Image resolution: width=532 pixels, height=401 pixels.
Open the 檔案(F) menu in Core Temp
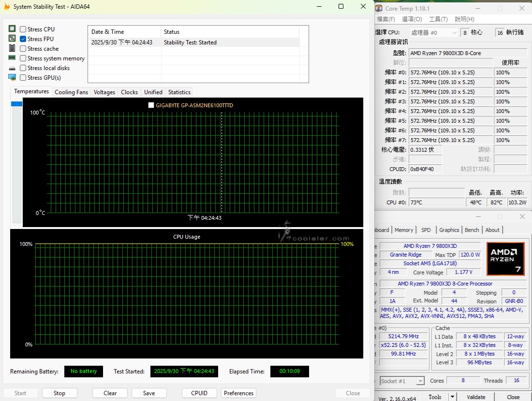click(386, 19)
